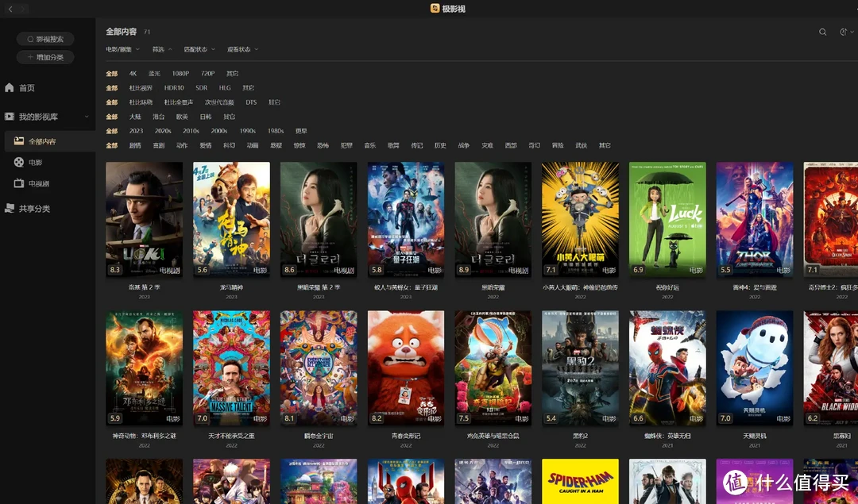Open the sort order icon menu
This screenshot has width=858, height=504.
pos(844,33)
